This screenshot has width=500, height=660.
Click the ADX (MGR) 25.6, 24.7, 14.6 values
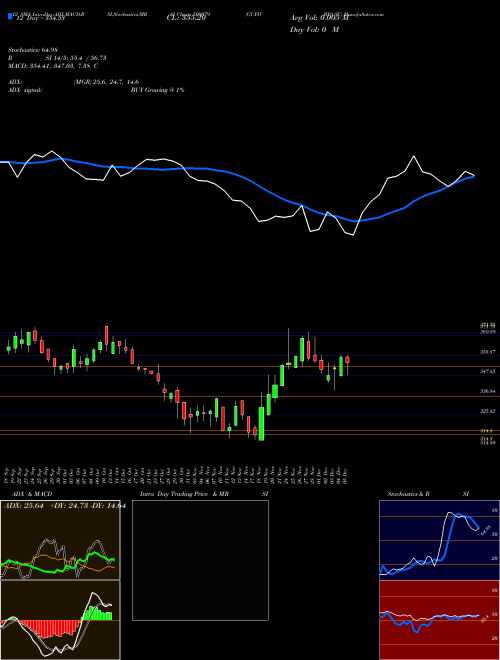[x=106, y=82]
